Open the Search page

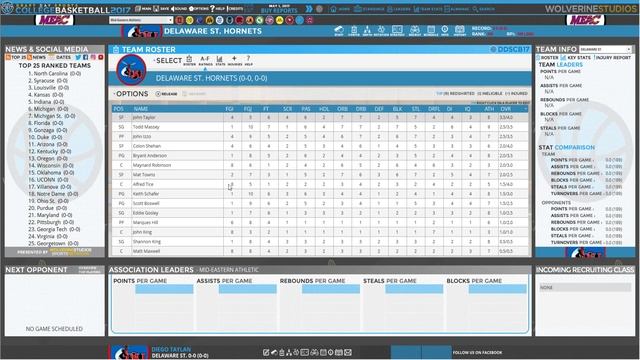(484, 9)
